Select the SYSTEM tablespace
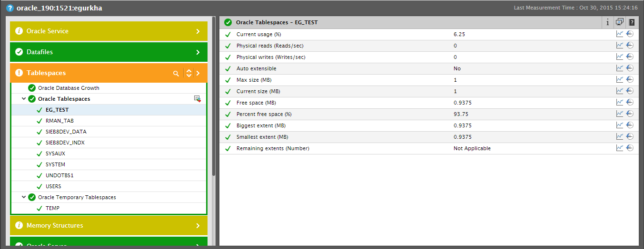 coord(55,164)
